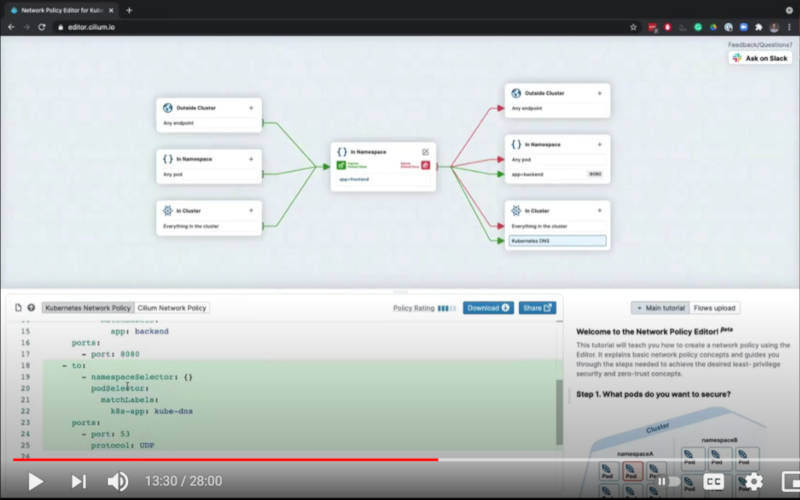Open the Flows upload tab
The image size is (800, 500).
(714, 308)
